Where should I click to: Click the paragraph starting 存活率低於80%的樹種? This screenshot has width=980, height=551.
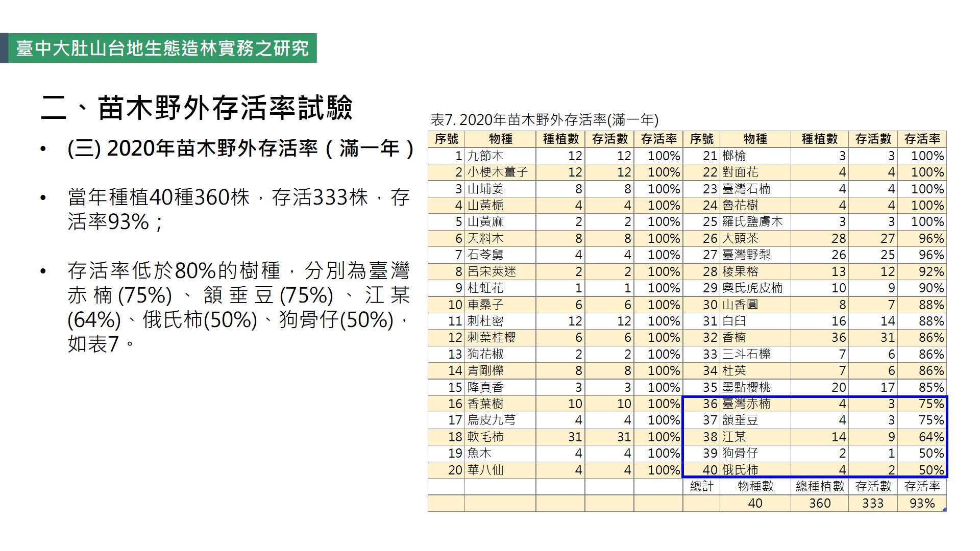pos(238,307)
